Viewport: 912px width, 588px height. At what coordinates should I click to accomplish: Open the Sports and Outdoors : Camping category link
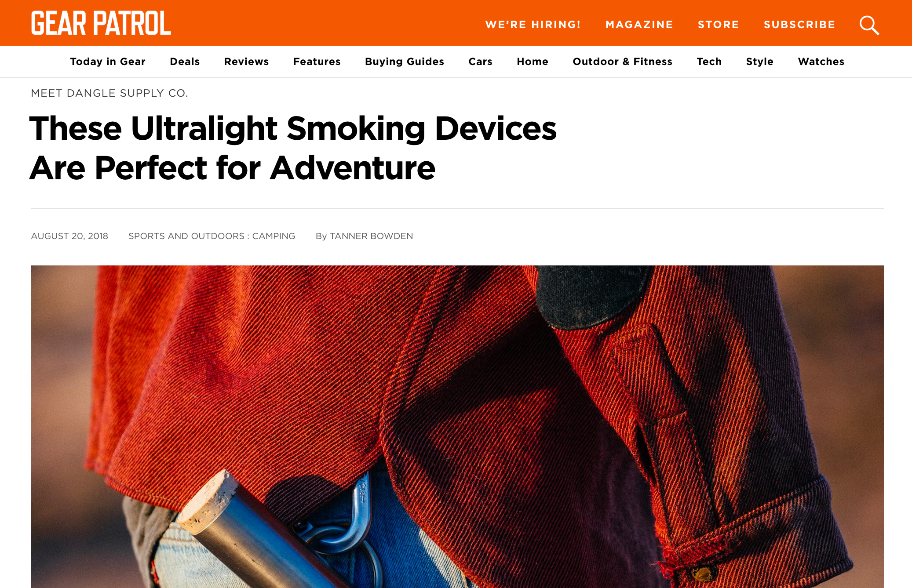pyautogui.click(x=212, y=236)
